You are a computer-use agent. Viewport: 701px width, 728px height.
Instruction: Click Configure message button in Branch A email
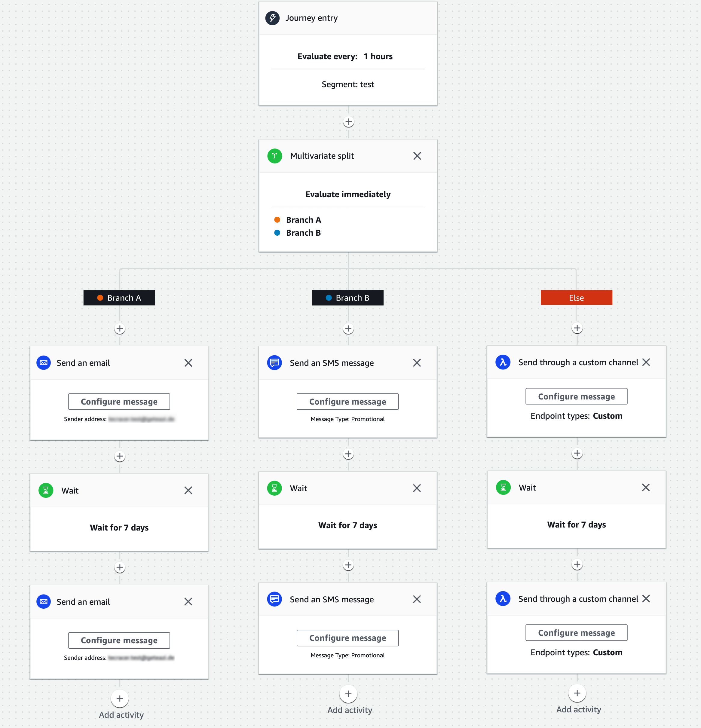(119, 401)
